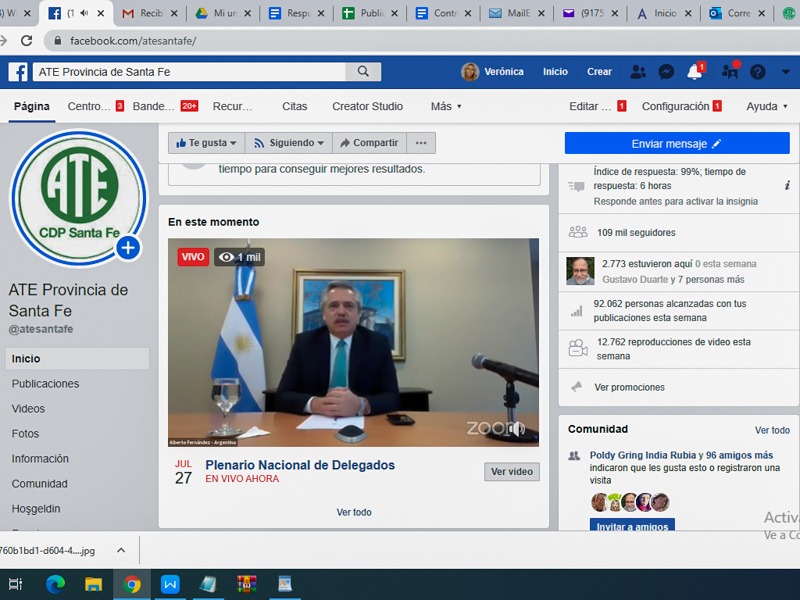Click Gustavo Duarte's profile photo

580,271
